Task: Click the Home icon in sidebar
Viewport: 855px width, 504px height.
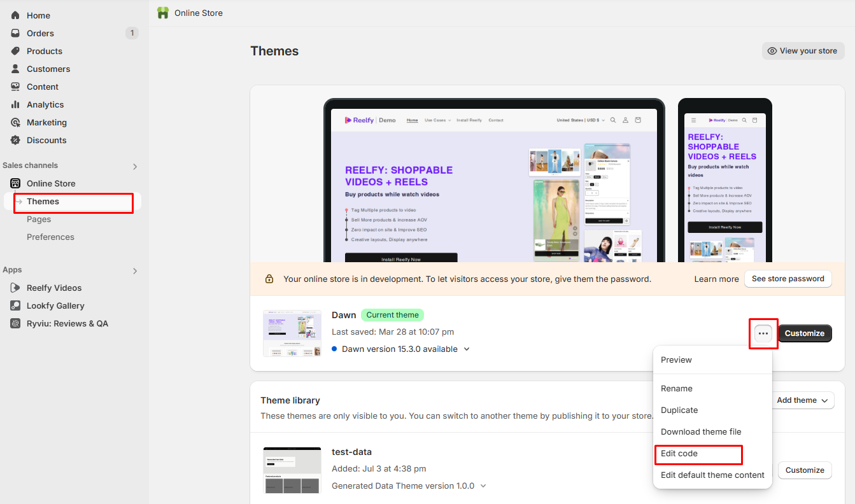Action: (15, 15)
